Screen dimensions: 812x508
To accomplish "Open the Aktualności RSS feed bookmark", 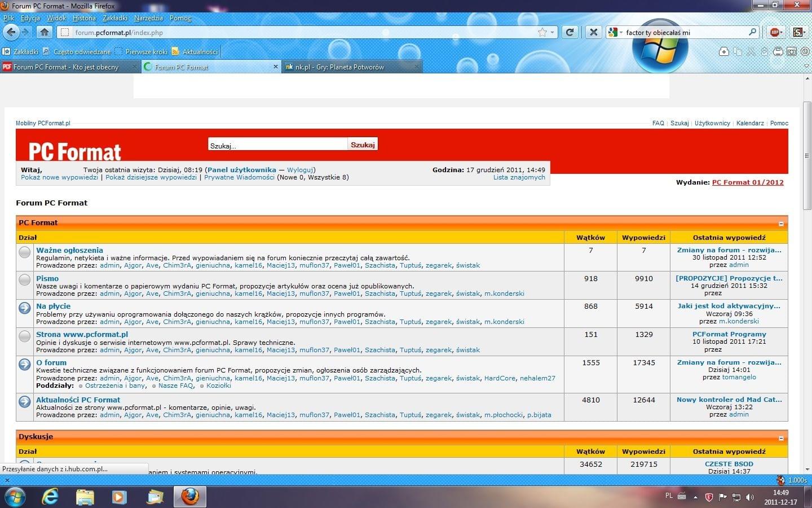I will [x=195, y=51].
